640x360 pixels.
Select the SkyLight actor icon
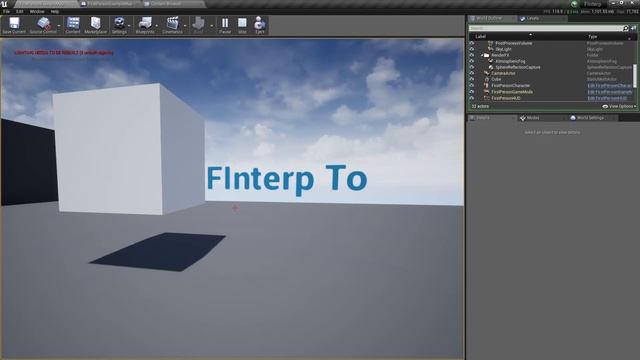pos(491,49)
